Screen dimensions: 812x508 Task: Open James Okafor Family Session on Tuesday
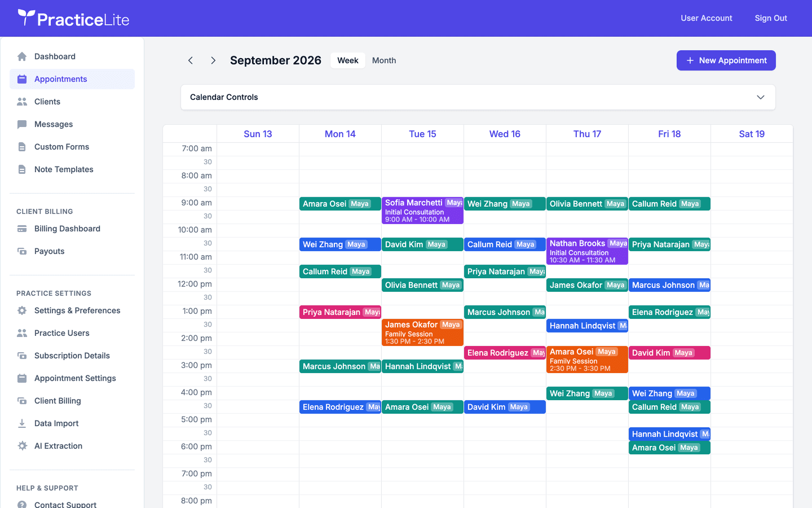(x=422, y=332)
